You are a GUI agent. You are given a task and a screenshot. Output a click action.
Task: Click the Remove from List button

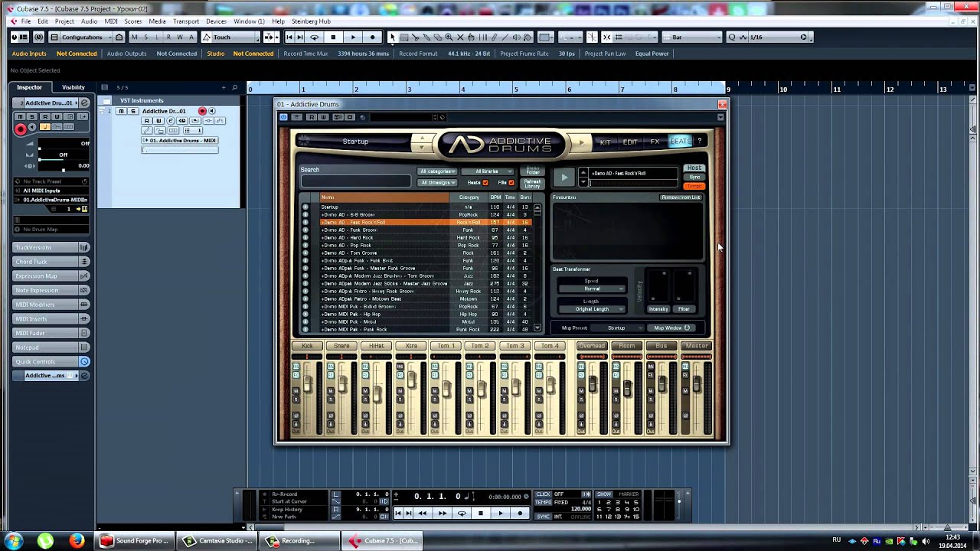click(x=681, y=197)
